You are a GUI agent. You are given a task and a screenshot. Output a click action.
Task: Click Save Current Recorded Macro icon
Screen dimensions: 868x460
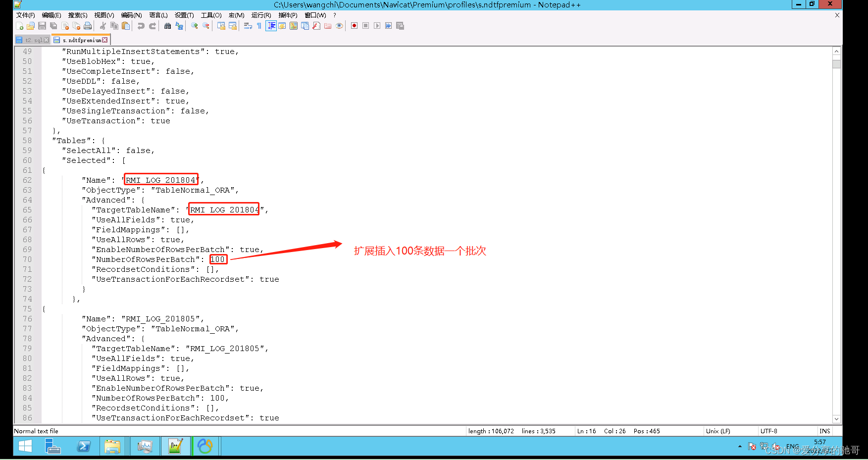tap(400, 26)
